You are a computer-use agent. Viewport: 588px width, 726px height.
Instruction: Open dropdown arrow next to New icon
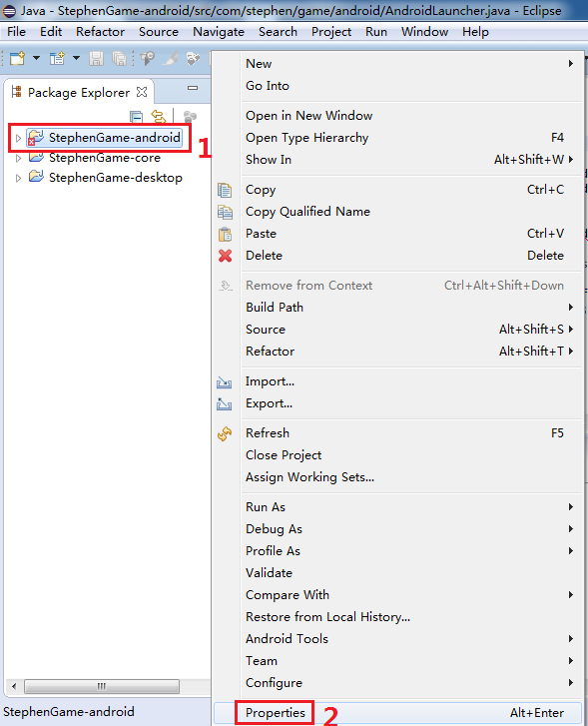(36, 58)
